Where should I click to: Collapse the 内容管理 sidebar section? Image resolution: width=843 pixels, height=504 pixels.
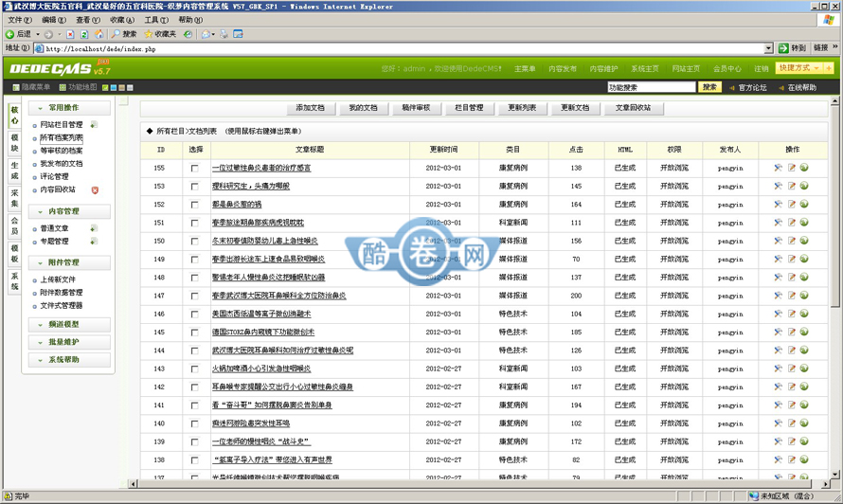coord(69,211)
